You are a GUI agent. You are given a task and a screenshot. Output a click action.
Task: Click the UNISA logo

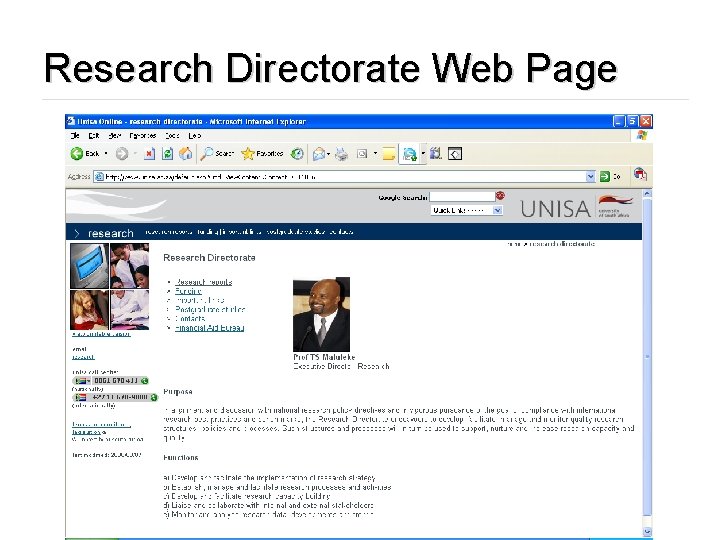point(576,208)
